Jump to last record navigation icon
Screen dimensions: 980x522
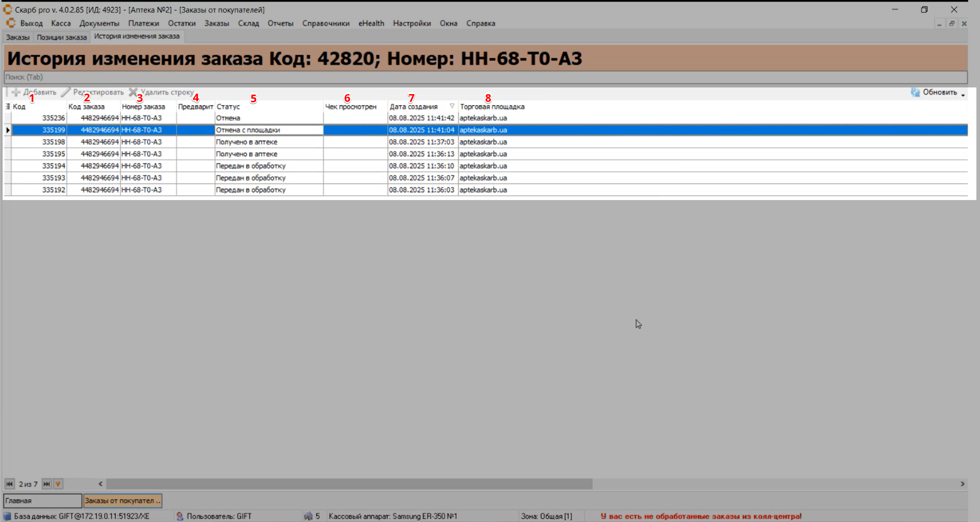[47, 484]
